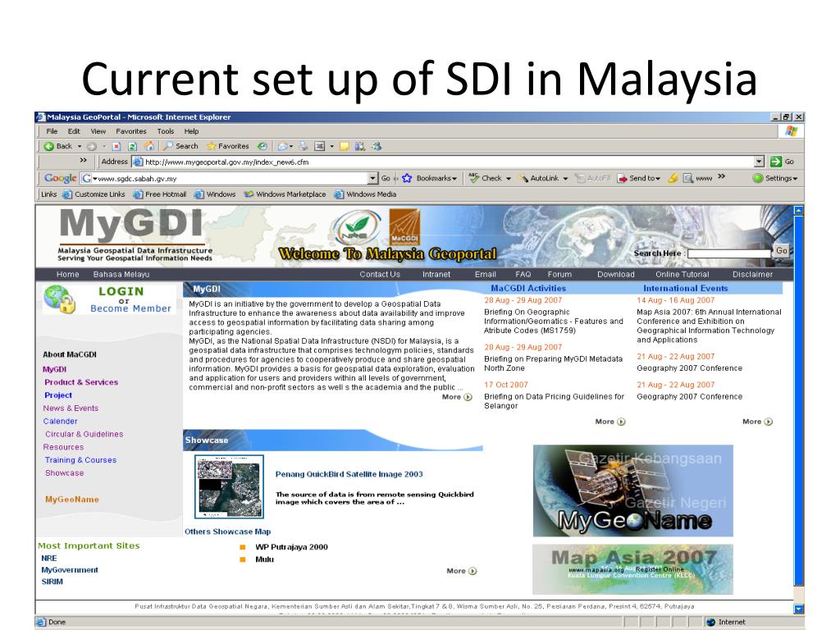The width and height of the screenshot is (840, 630).
Task: Open the Penang QuickBird satellite thumbnail
Action: pos(230,486)
